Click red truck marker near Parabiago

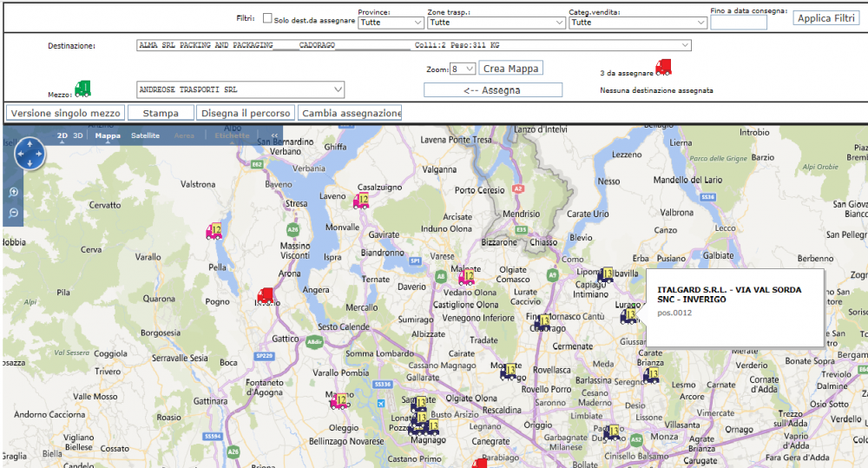click(x=479, y=464)
